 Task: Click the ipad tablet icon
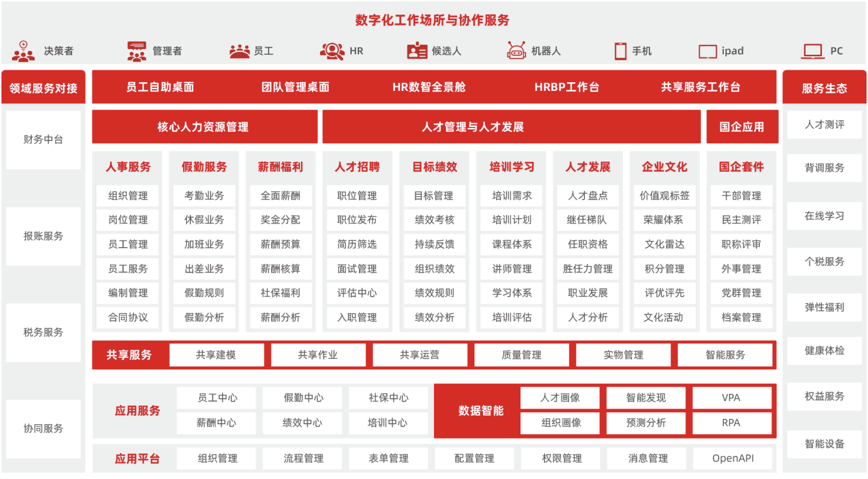pos(707,51)
